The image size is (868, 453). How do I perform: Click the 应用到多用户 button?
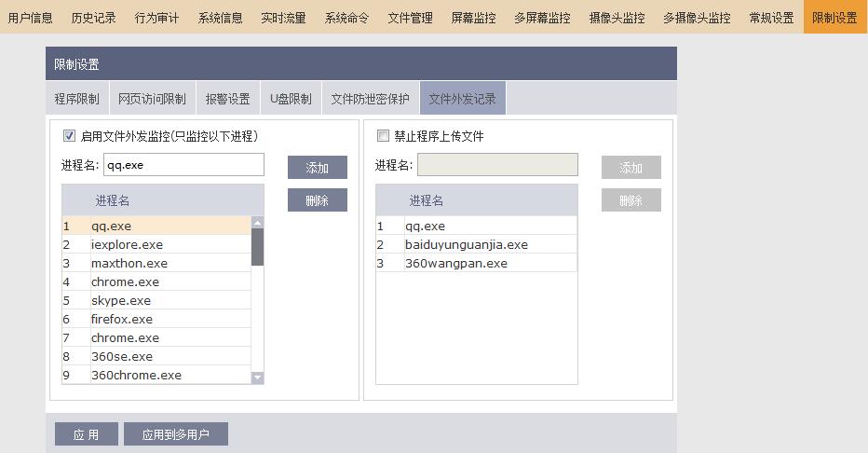tap(175, 434)
